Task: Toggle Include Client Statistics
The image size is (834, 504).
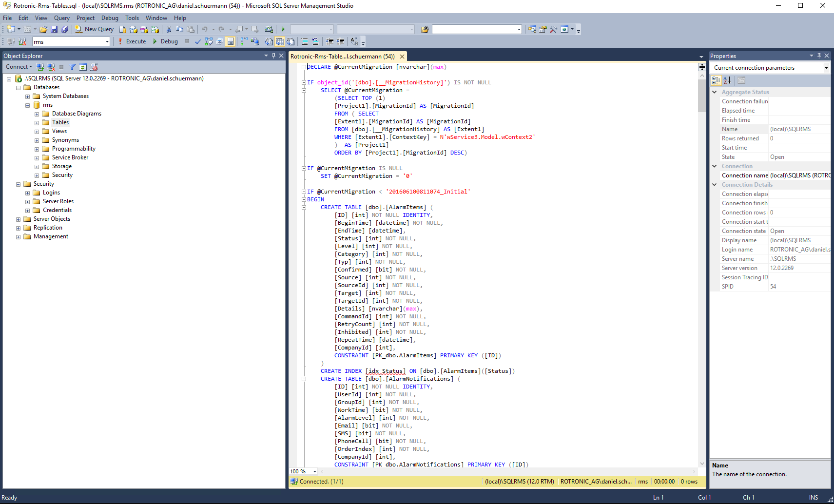Action: coord(255,41)
